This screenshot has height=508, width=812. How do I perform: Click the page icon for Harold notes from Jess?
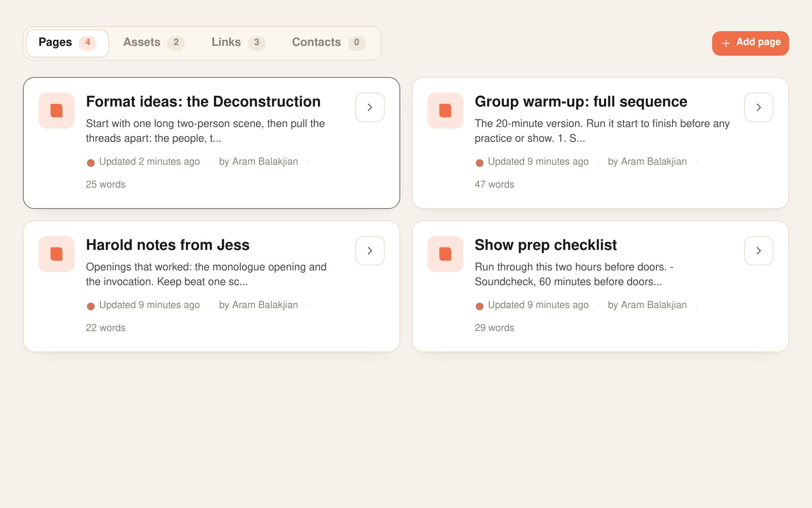point(56,254)
